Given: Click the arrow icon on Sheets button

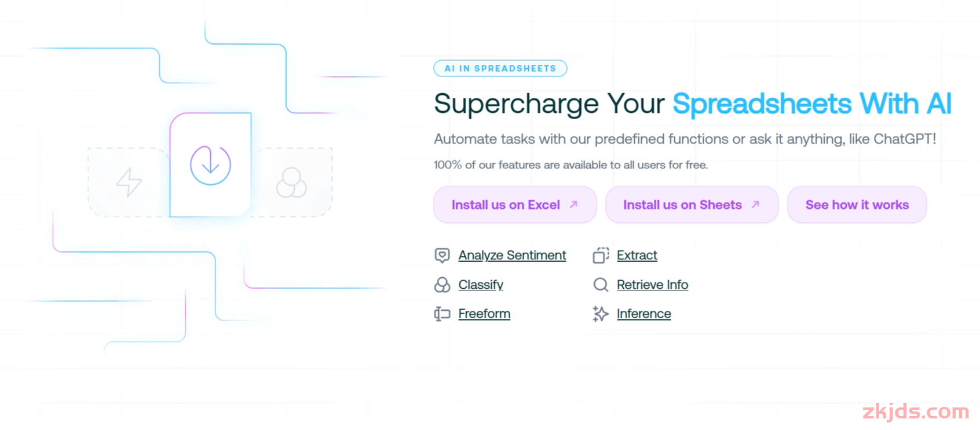Looking at the screenshot, I should pos(755,204).
